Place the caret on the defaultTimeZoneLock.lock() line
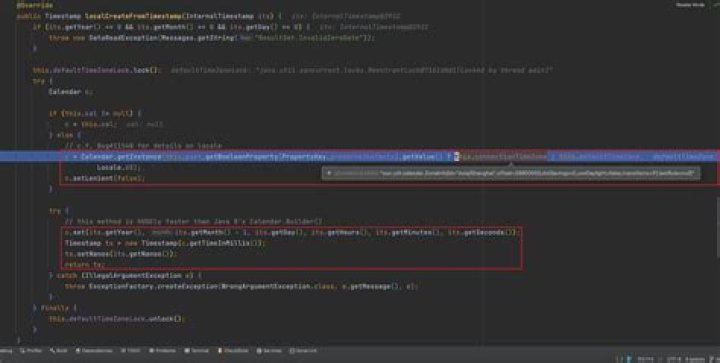 point(97,70)
